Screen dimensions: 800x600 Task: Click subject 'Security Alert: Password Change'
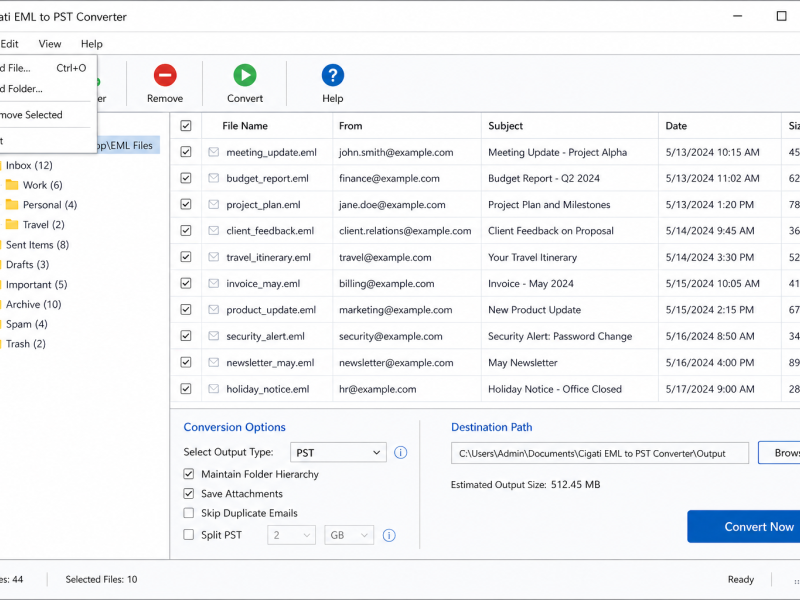pyautogui.click(x=560, y=336)
